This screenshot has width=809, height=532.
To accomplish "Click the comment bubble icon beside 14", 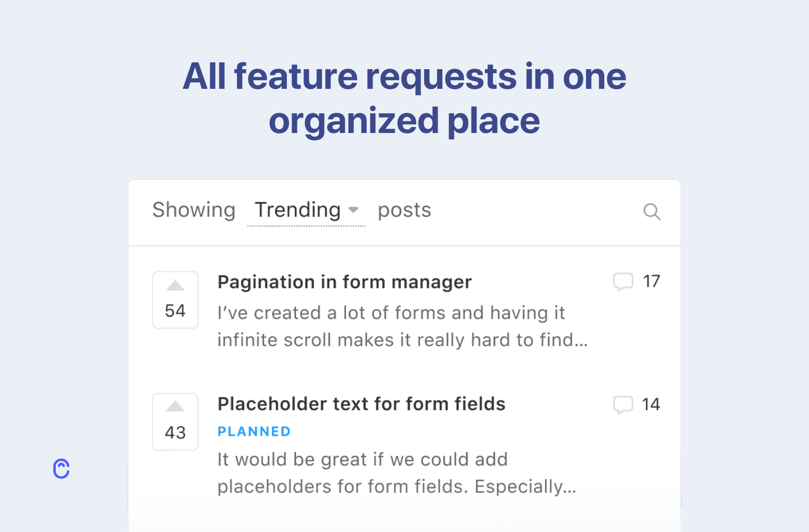I will pyautogui.click(x=623, y=404).
